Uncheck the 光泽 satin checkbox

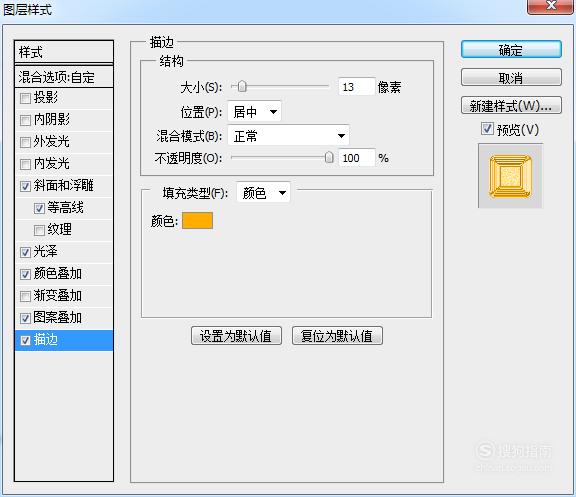[25, 252]
